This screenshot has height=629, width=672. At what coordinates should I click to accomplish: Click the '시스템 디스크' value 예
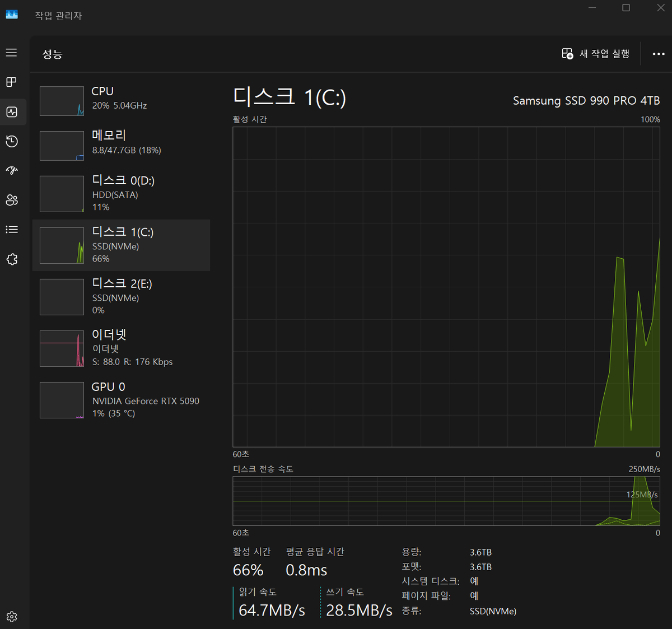pos(474,581)
